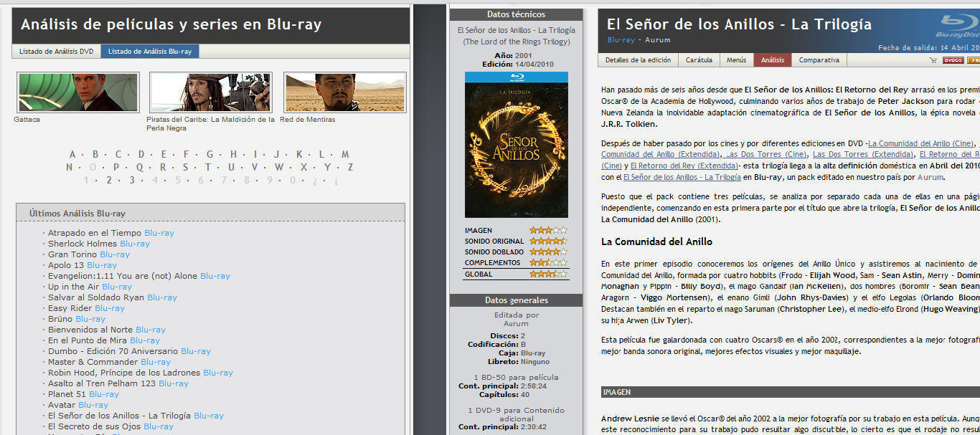
Task: Open Brüno Blu-ray review
Action: tap(77, 319)
